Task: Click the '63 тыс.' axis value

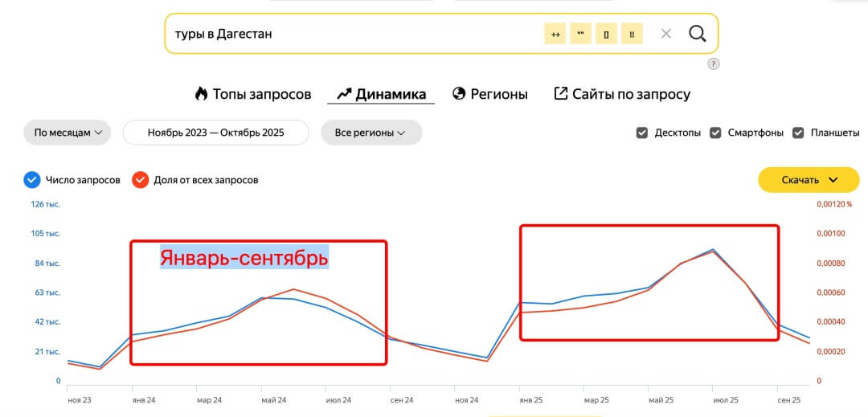Action: pos(47,292)
